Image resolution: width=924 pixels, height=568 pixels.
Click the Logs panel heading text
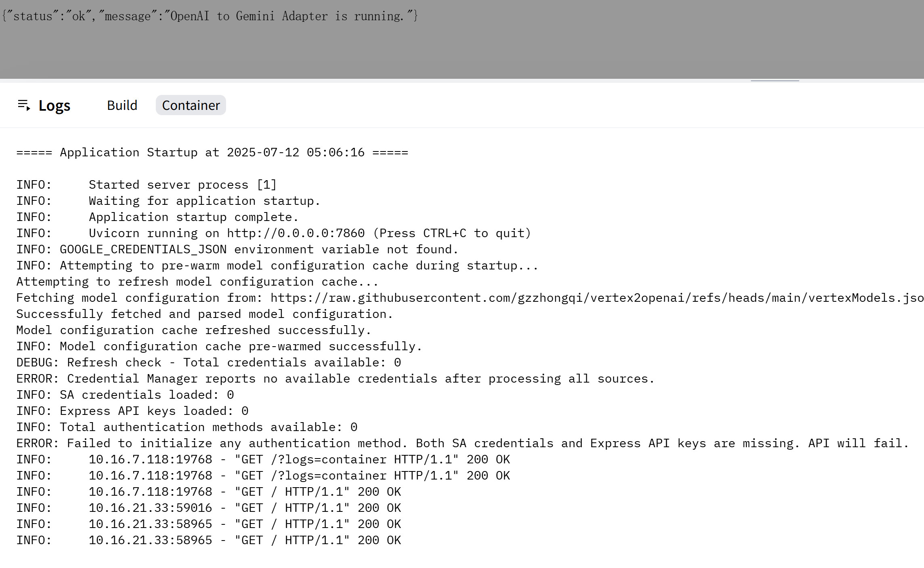(x=54, y=105)
